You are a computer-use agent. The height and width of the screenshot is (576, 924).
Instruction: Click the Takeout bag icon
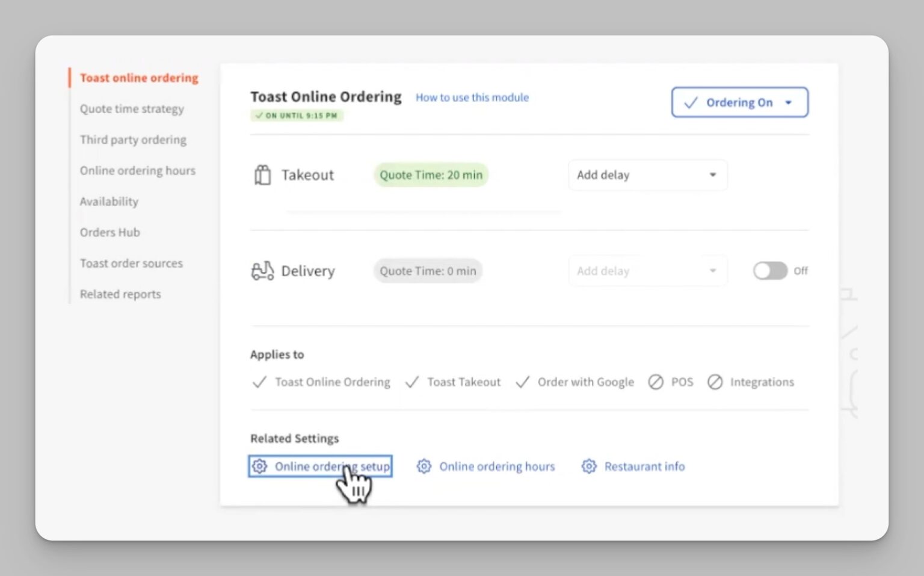(262, 175)
